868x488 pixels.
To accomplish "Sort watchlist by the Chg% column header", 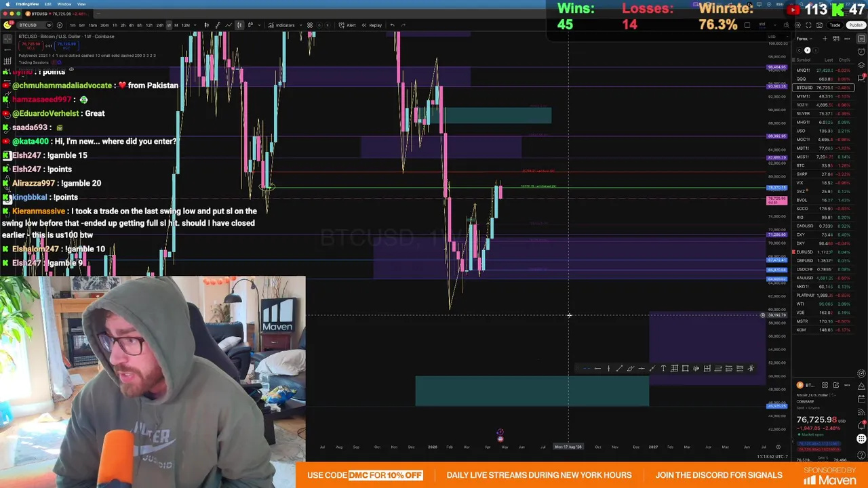I will 844,60.
